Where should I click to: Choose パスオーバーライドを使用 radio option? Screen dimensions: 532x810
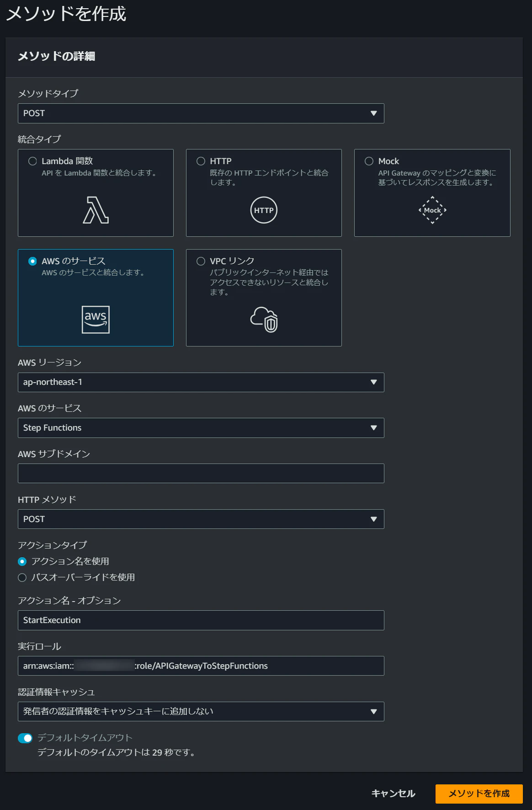[22, 577]
